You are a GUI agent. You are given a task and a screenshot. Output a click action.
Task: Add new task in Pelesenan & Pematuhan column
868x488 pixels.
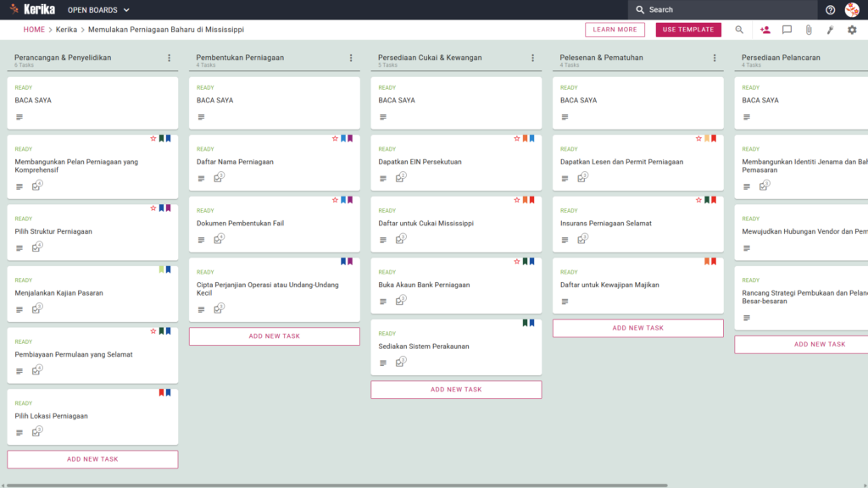(637, 328)
